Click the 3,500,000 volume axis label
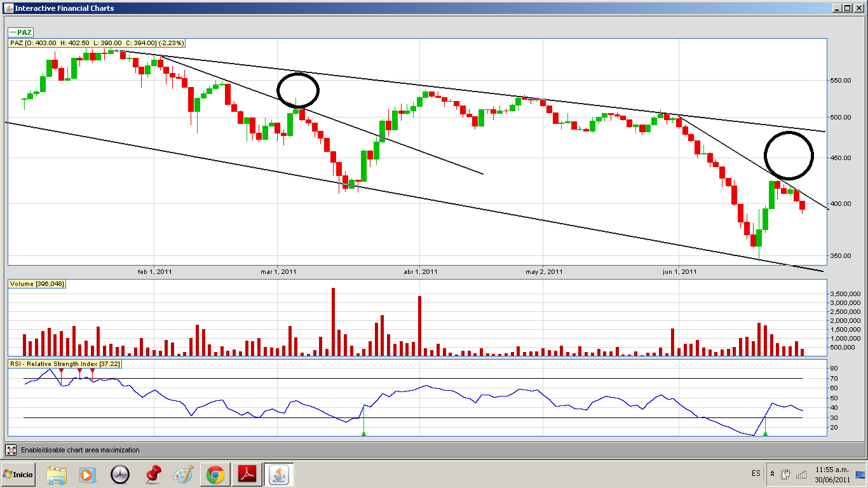 (x=846, y=294)
